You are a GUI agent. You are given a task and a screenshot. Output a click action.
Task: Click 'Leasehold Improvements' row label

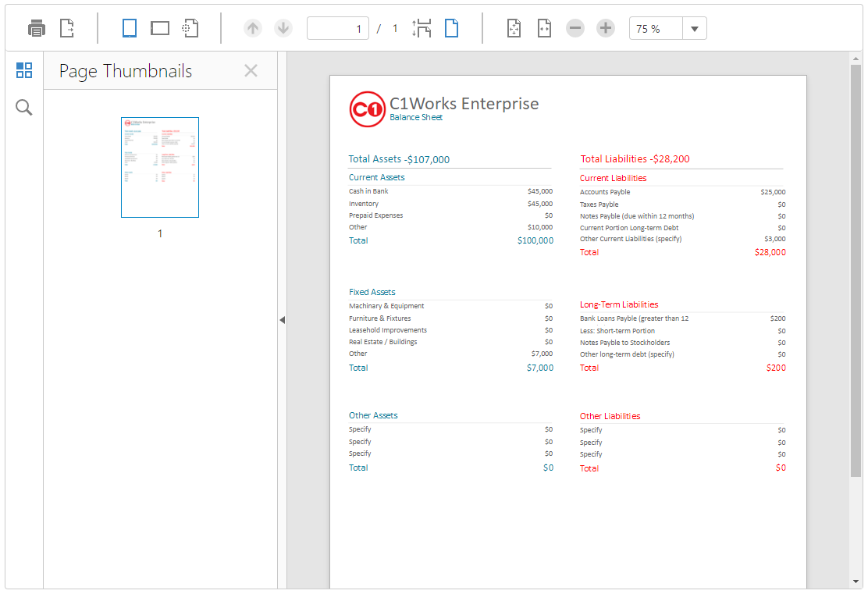pos(387,330)
